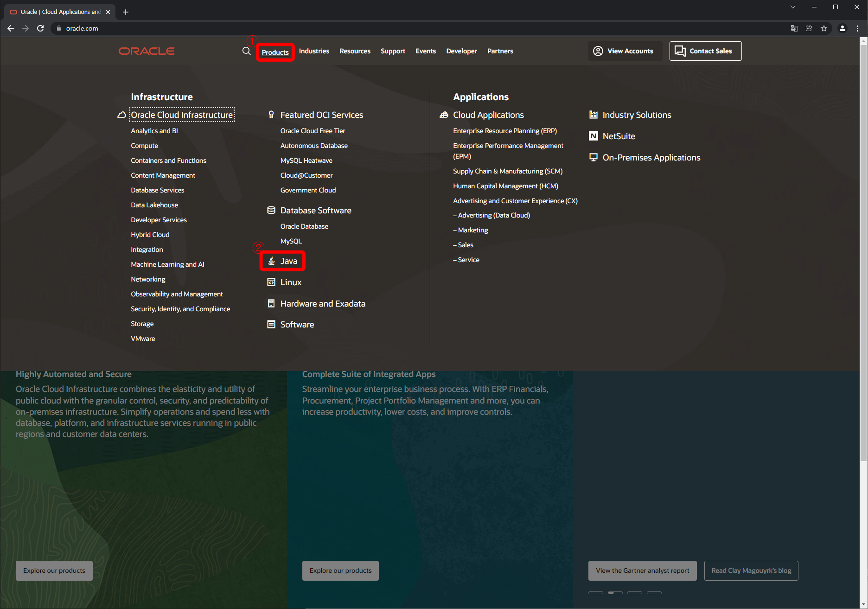
Task: Open the Developer menu
Action: tap(461, 51)
